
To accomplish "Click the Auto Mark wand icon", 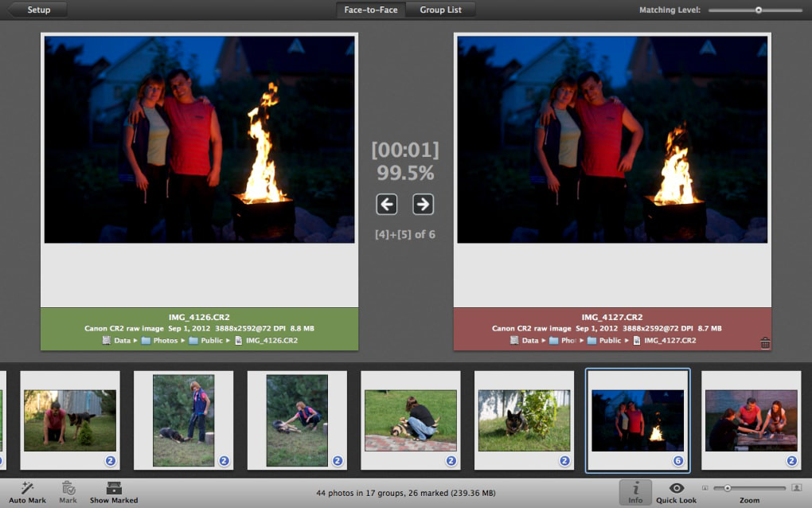I will tap(27, 488).
